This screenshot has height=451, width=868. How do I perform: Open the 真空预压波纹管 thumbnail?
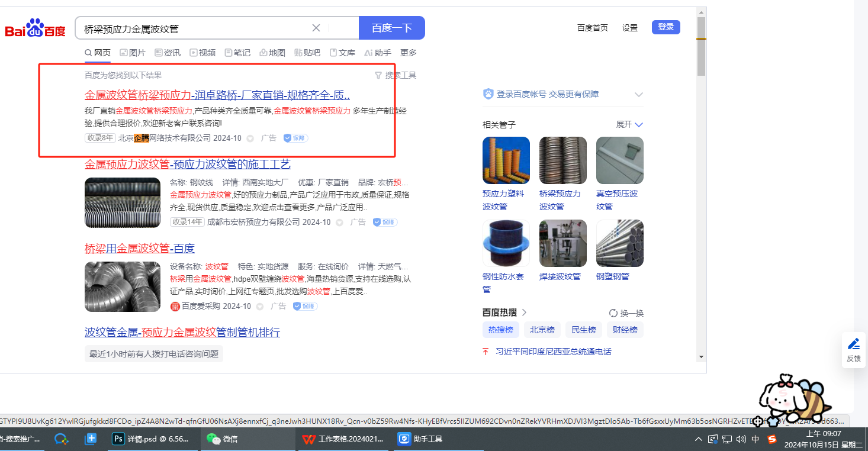tap(620, 160)
